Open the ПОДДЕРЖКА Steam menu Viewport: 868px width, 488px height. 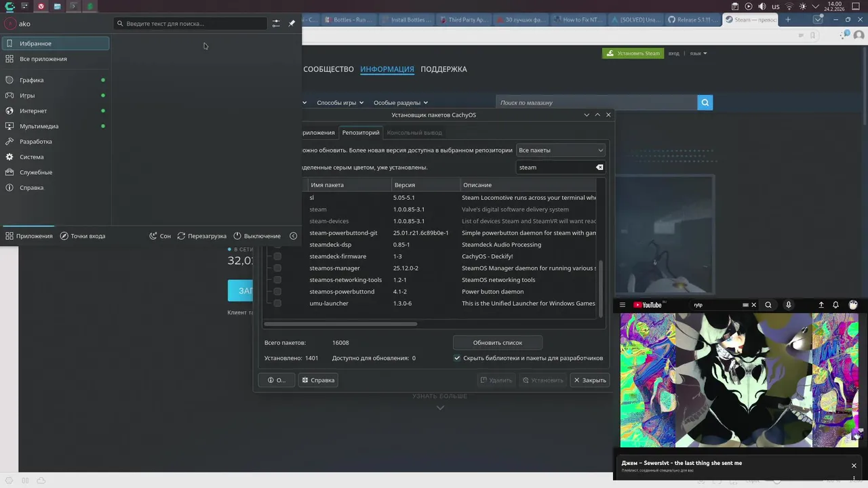pos(443,69)
